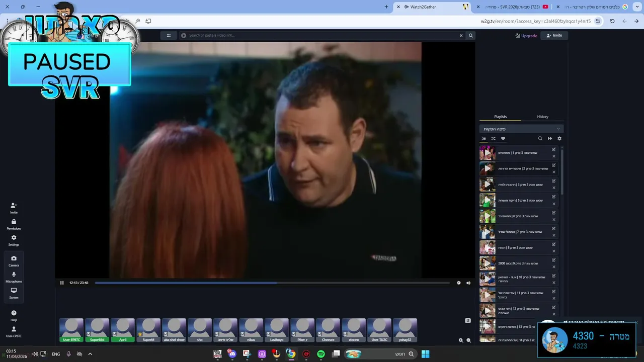644x362 pixels.
Task: Toggle Screen sharing in left sidebar
Action: tap(14, 293)
